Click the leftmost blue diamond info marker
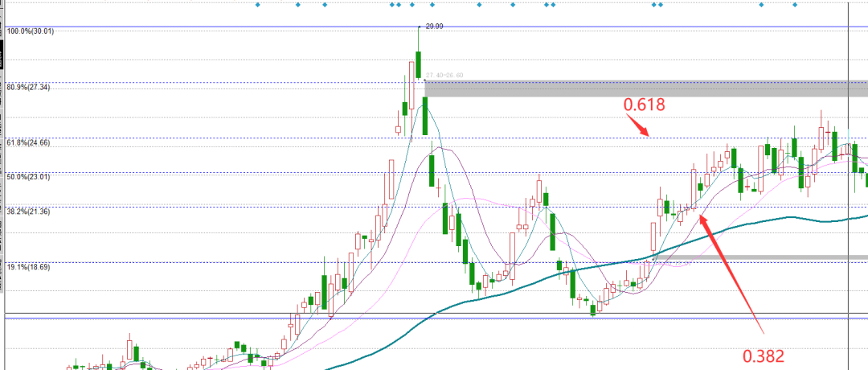The width and height of the screenshot is (868, 370). (x=257, y=5)
